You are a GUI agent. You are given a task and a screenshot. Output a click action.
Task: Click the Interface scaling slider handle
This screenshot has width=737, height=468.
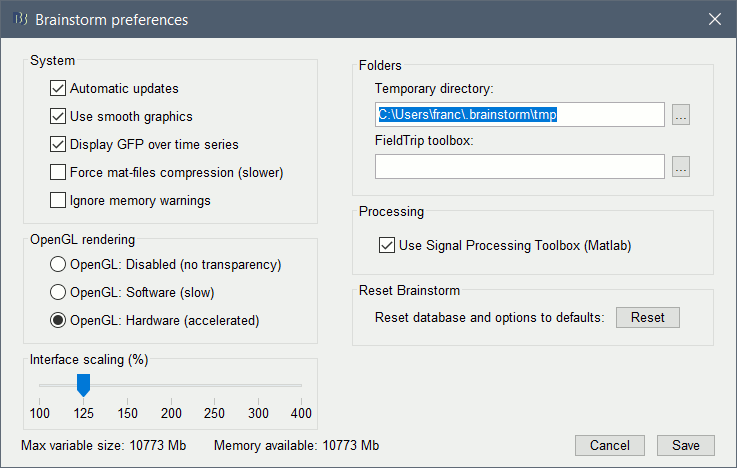(84, 384)
